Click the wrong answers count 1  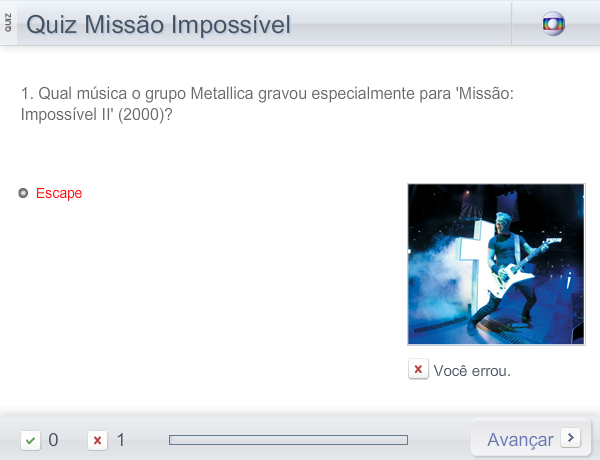[x=121, y=440]
